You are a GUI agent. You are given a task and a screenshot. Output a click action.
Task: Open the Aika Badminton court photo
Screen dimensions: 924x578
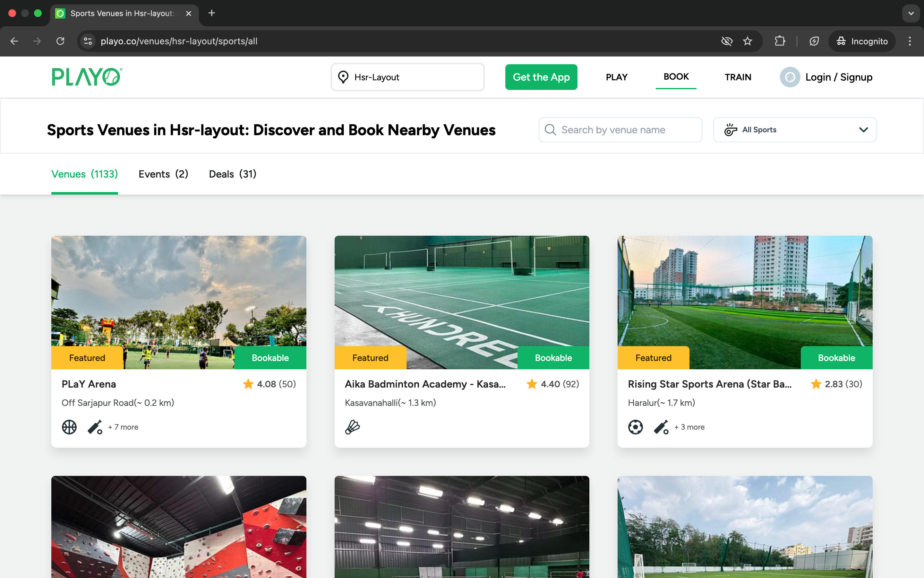[462, 302]
